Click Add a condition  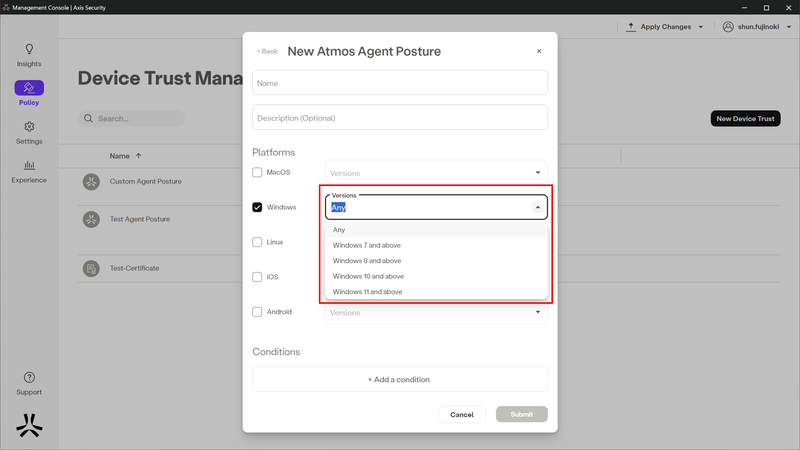[x=399, y=379]
